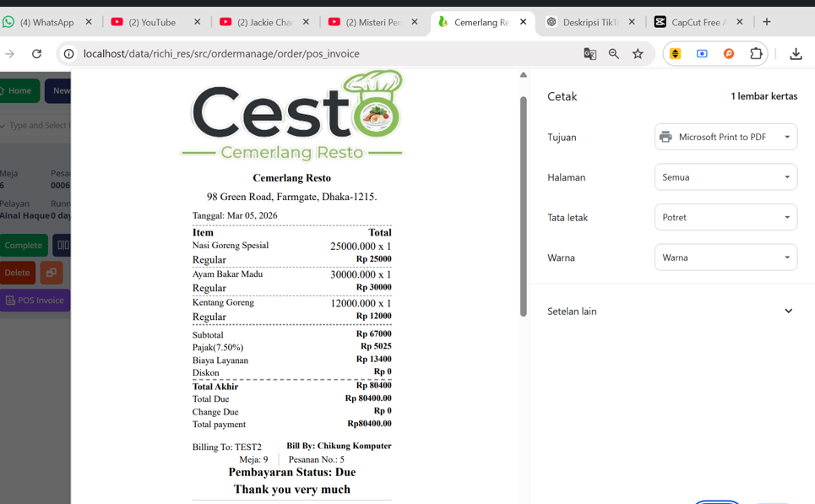
Task: Click the localhost URL address field
Action: [321, 54]
